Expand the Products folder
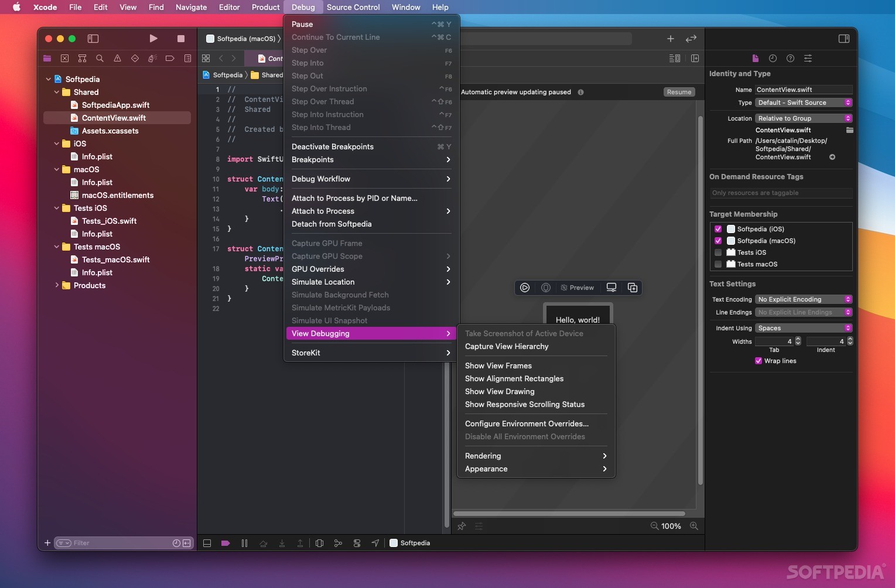This screenshot has width=895, height=588. (x=57, y=285)
